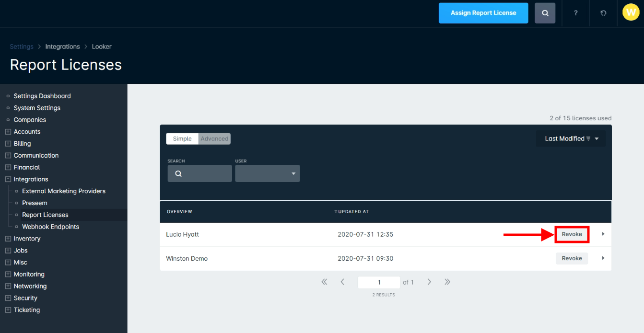Open External Marketing Providers item

[x=64, y=191]
